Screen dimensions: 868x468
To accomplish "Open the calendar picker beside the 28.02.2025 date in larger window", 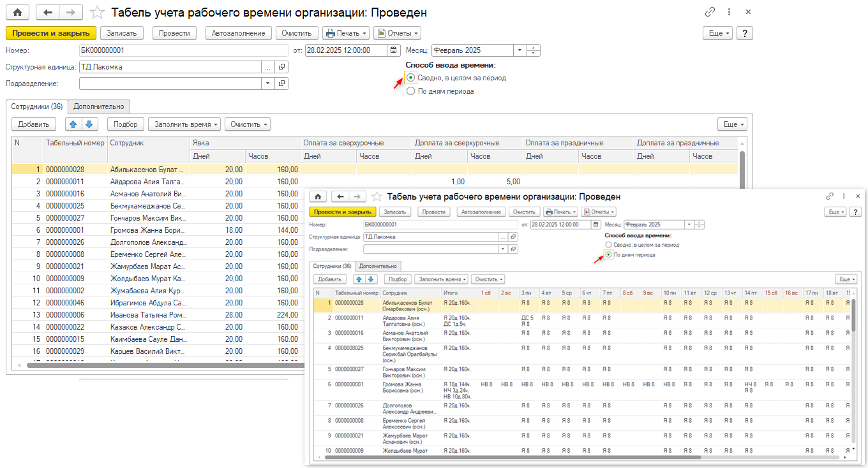I will [x=394, y=50].
